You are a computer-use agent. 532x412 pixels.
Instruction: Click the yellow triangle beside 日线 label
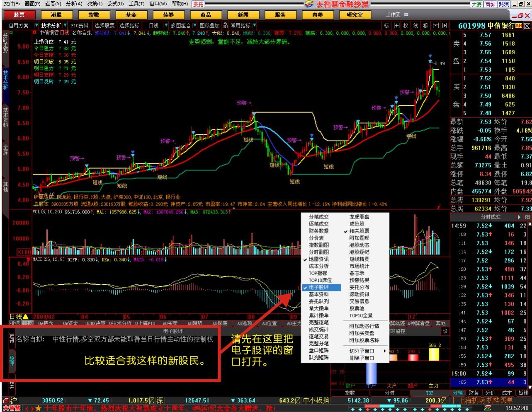[26, 317]
